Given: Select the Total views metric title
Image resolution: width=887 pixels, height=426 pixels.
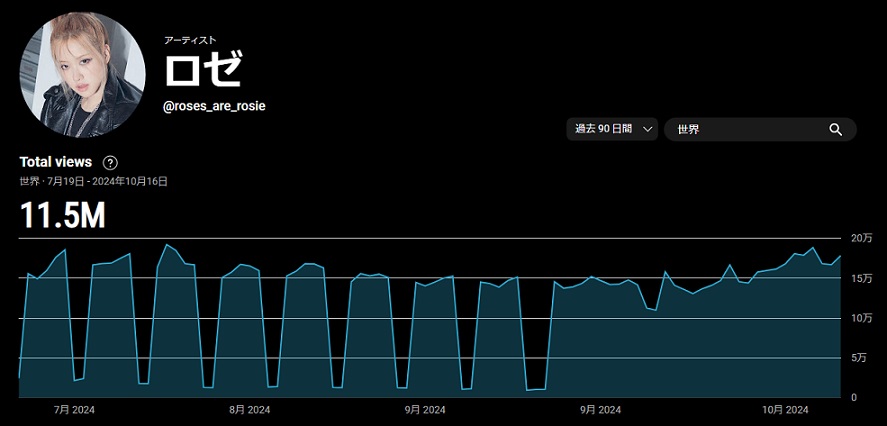Looking at the screenshot, I should [x=56, y=162].
